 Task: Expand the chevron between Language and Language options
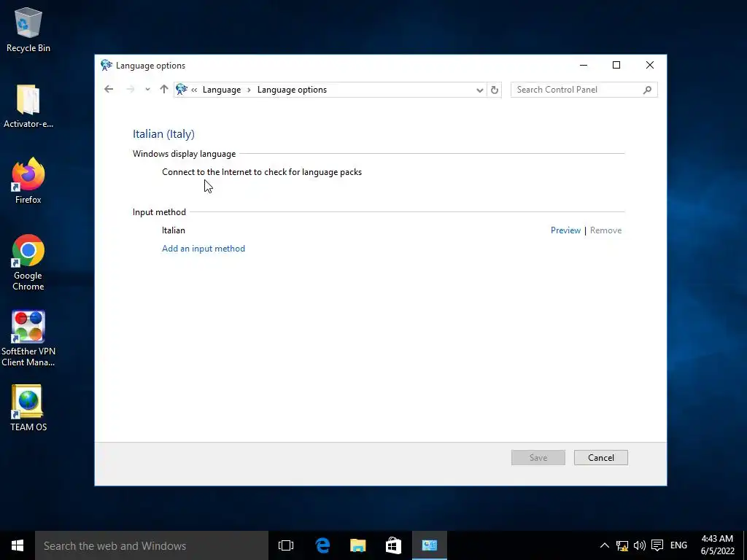tap(249, 90)
